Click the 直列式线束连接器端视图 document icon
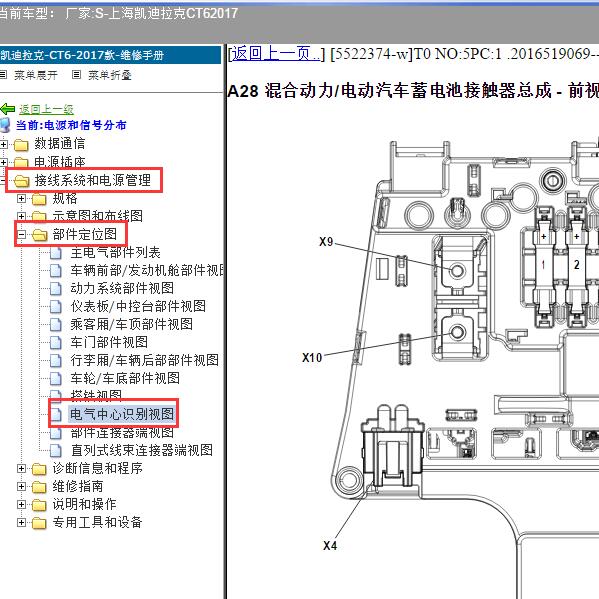599x599 pixels. pyautogui.click(x=56, y=451)
